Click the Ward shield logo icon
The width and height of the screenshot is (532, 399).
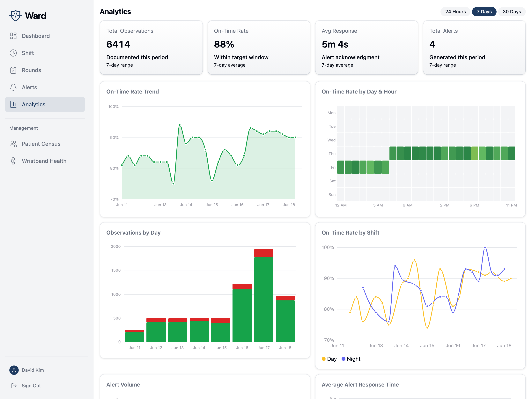[15, 16]
